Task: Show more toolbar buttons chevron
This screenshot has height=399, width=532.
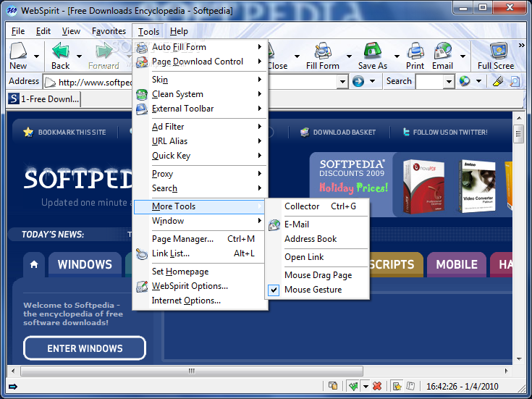Action: click(521, 45)
